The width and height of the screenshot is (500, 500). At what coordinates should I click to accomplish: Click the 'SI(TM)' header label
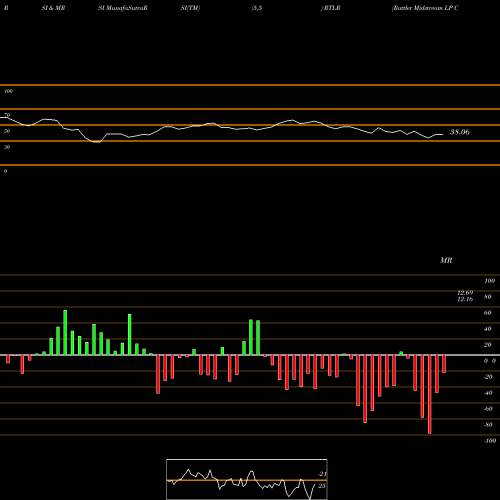tap(190, 8)
